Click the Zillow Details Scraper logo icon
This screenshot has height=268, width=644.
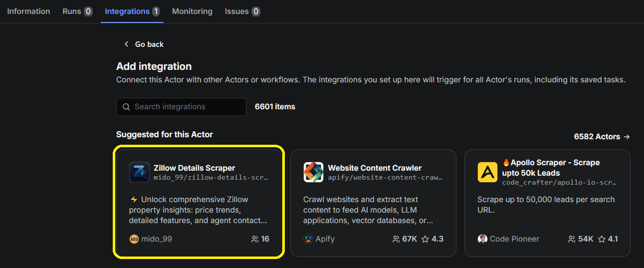(139, 172)
